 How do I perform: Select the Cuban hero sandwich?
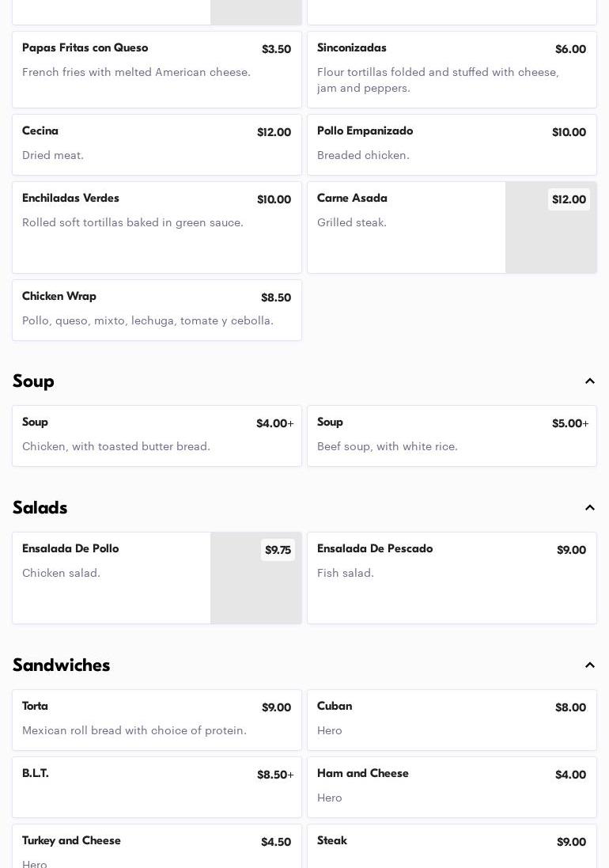[x=452, y=720]
